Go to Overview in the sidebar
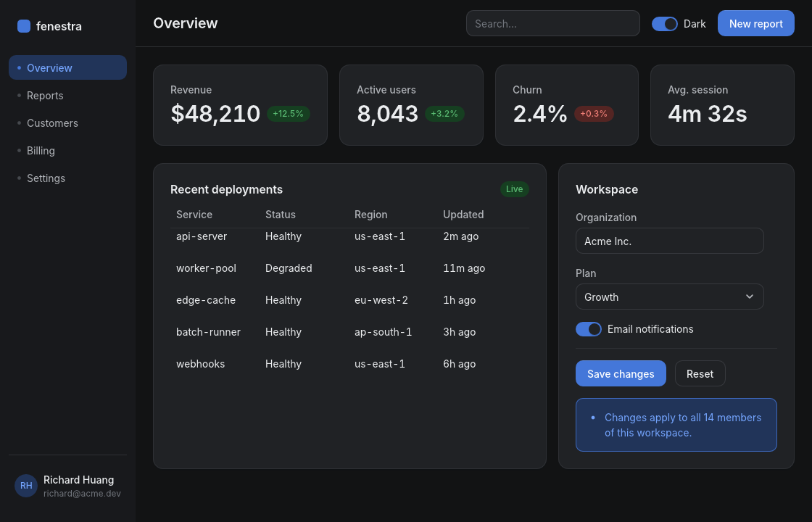Image resolution: width=812 pixels, height=522 pixels. tap(68, 68)
